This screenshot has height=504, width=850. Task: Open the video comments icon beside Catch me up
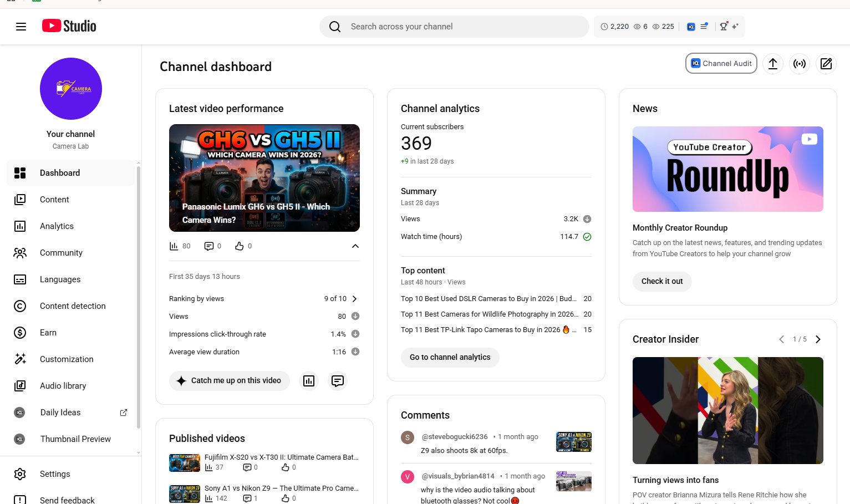338,381
